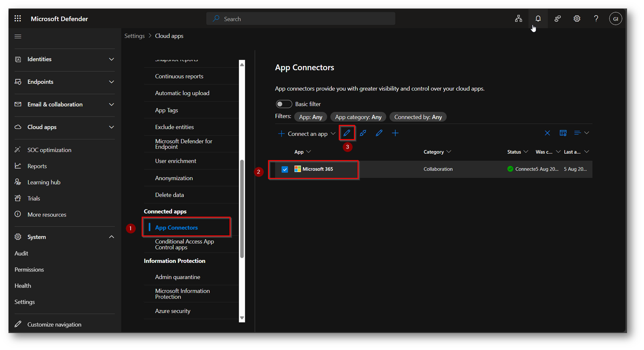
Task: Open the App category: Any filter
Action: click(x=358, y=117)
